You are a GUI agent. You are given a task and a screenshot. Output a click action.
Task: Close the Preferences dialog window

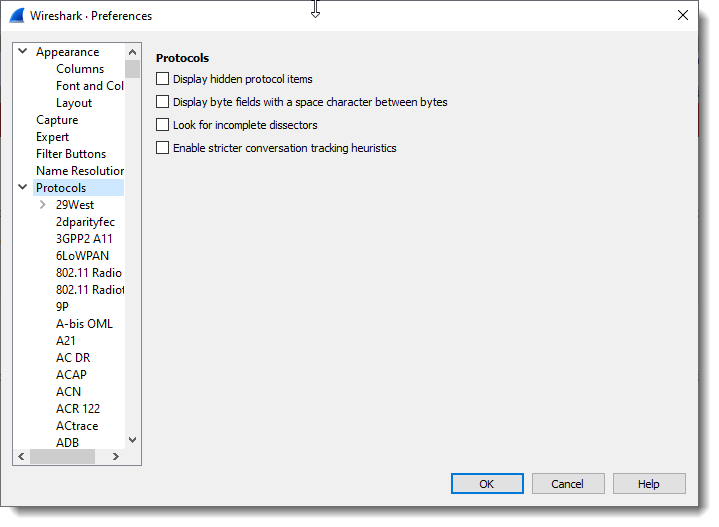pyautogui.click(x=682, y=16)
